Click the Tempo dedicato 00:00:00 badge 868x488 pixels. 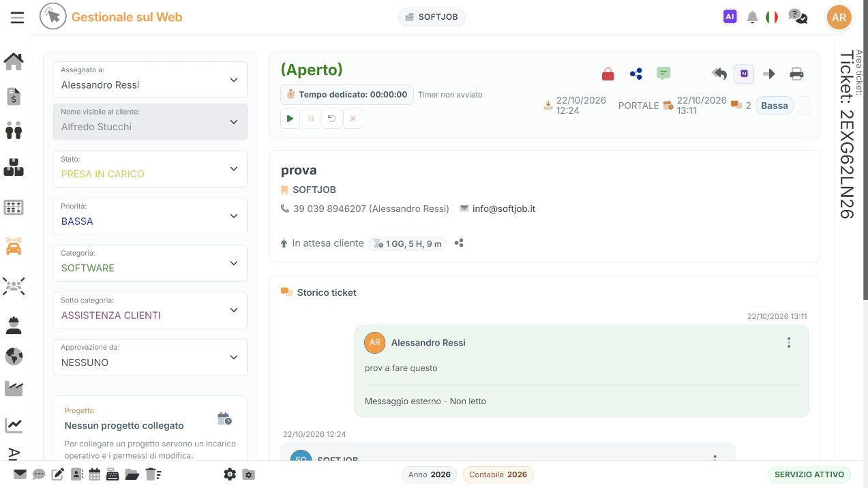click(x=346, y=95)
